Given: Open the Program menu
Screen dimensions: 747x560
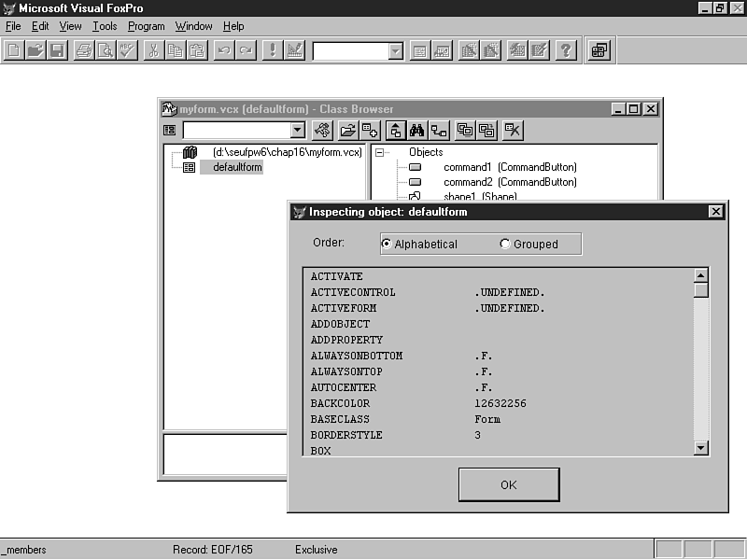Looking at the screenshot, I should click(146, 26).
